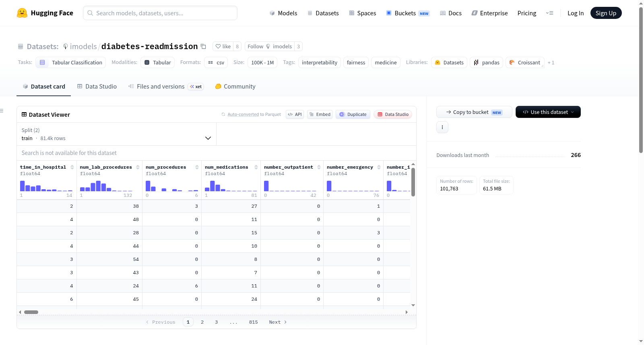Screen dimensions: 644x345
Task: Toggle sort on the num_medications column
Action: click(x=256, y=167)
